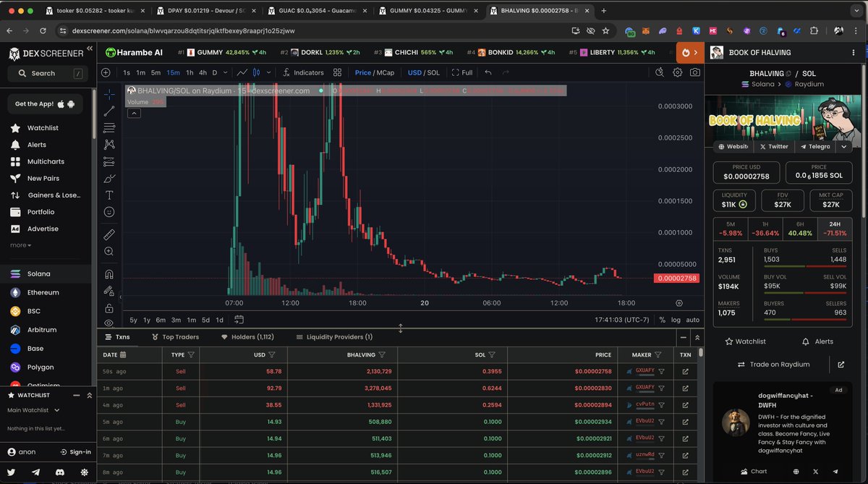Select the crosshair cursor drawing tool

coord(109,94)
